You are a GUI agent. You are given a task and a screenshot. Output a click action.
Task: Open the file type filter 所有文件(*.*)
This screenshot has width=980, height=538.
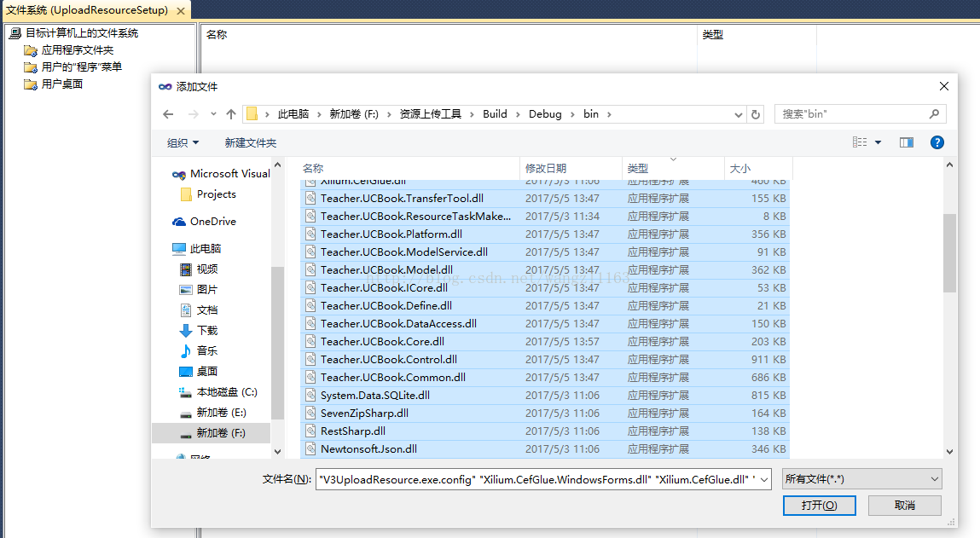click(862, 479)
